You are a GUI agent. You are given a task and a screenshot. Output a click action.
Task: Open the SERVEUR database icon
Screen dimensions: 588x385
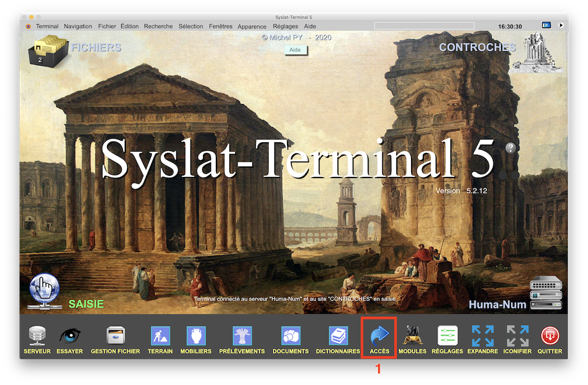[37, 335]
